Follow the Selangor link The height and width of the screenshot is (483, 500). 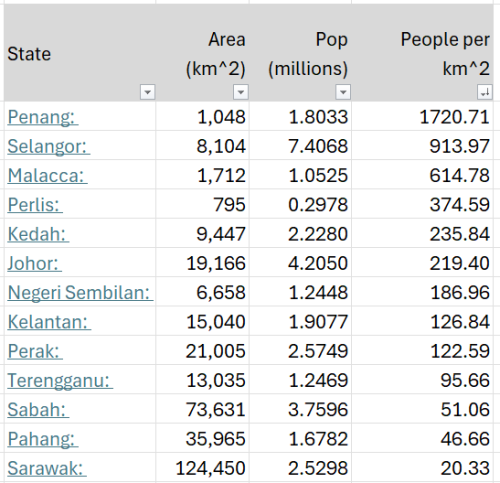coord(49,146)
